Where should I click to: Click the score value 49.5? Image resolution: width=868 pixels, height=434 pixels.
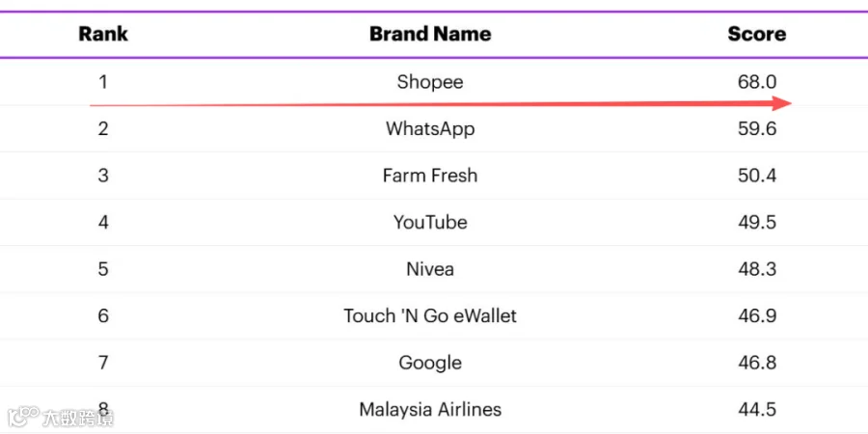point(757,223)
